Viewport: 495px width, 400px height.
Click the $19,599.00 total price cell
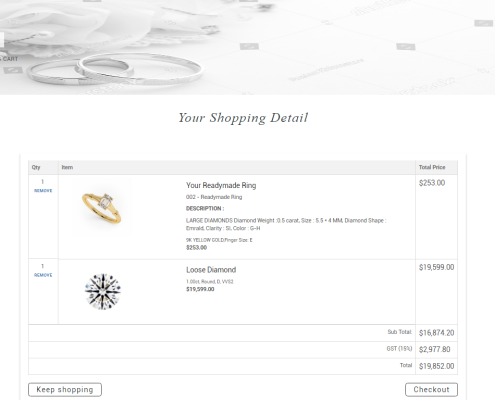click(x=436, y=267)
